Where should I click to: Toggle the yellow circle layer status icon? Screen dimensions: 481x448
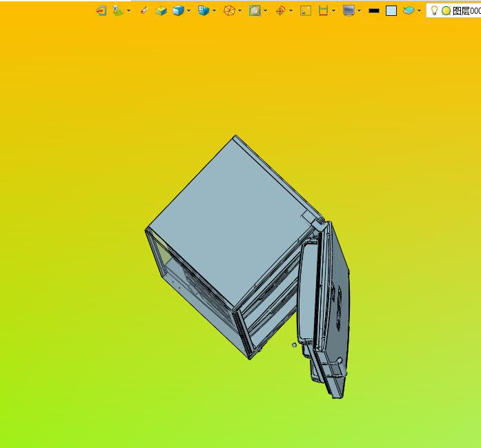[446, 11]
